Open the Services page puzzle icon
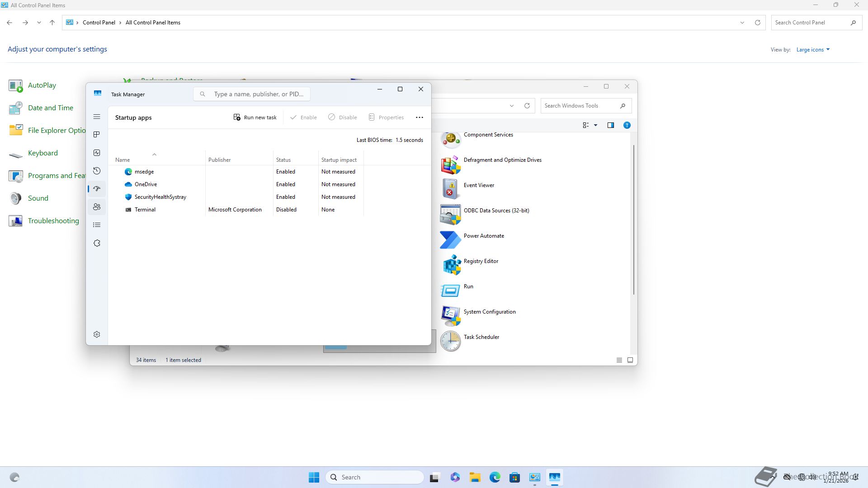Viewport: 868px width, 488px height. 97,243
